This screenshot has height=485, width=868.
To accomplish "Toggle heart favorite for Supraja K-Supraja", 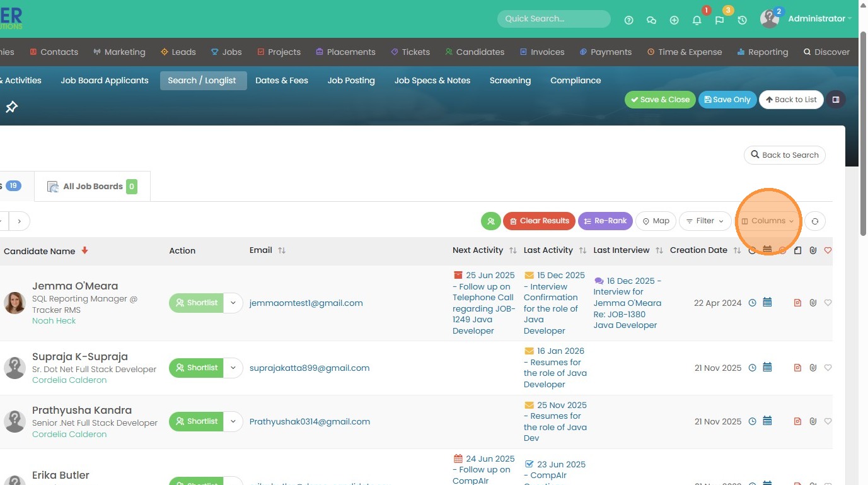I will [x=828, y=368].
